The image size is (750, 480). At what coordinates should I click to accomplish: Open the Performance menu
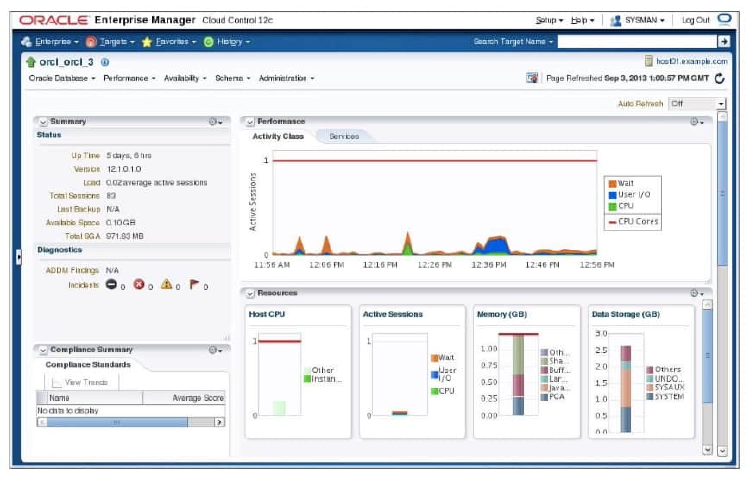pyautogui.click(x=129, y=78)
